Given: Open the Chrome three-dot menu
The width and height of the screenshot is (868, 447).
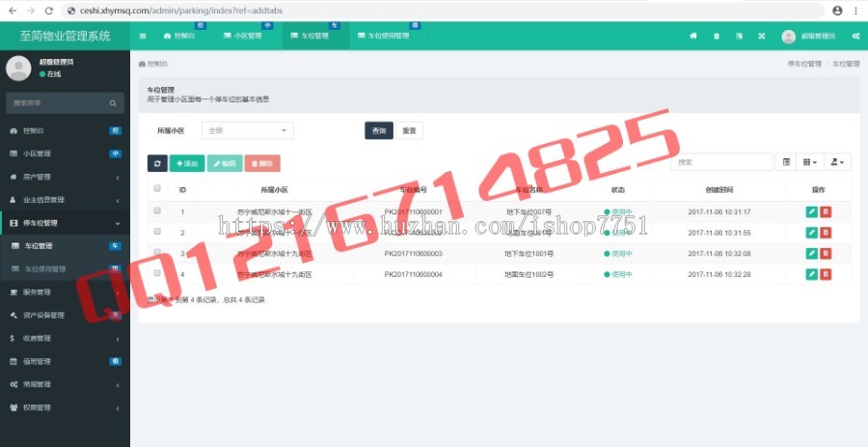Looking at the screenshot, I should coord(855,11).
